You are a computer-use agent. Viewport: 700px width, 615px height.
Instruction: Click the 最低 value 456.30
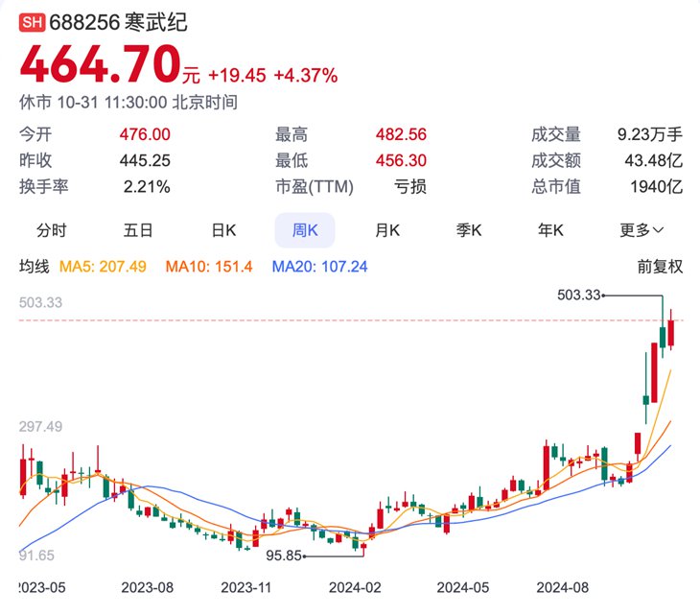point(401,160)
